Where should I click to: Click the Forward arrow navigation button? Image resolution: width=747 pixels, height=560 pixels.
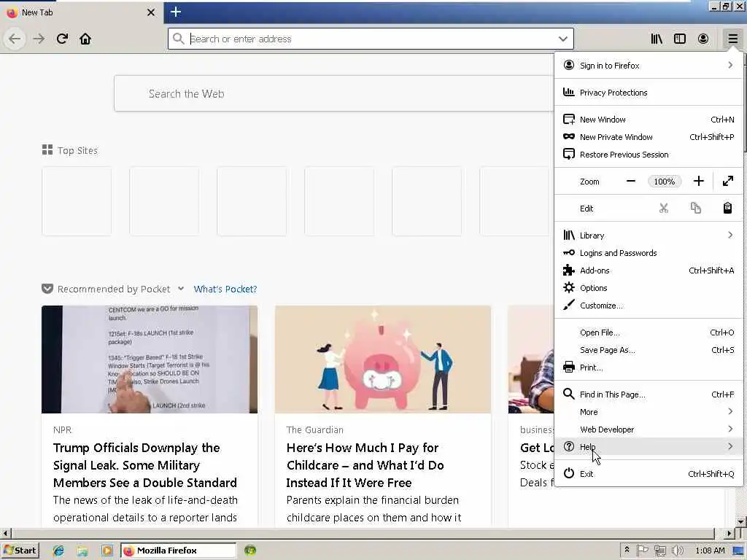pos(39,39)
